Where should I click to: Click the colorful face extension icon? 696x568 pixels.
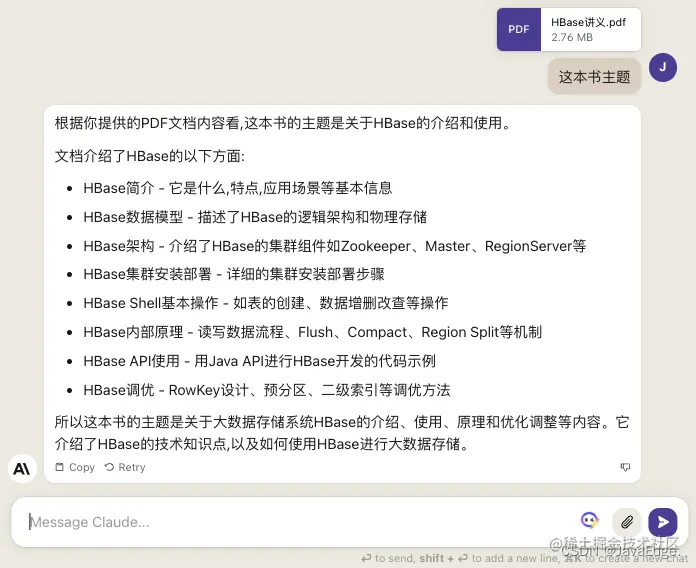coord(589,520)
